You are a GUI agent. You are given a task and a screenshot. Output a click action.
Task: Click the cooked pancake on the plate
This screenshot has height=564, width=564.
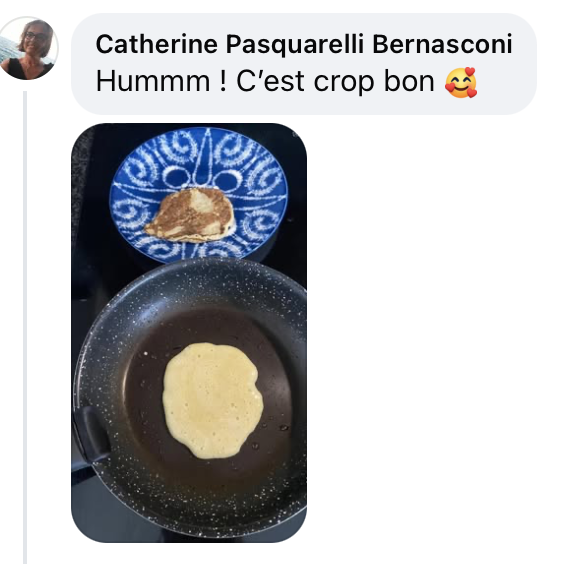tap(191, 215)
